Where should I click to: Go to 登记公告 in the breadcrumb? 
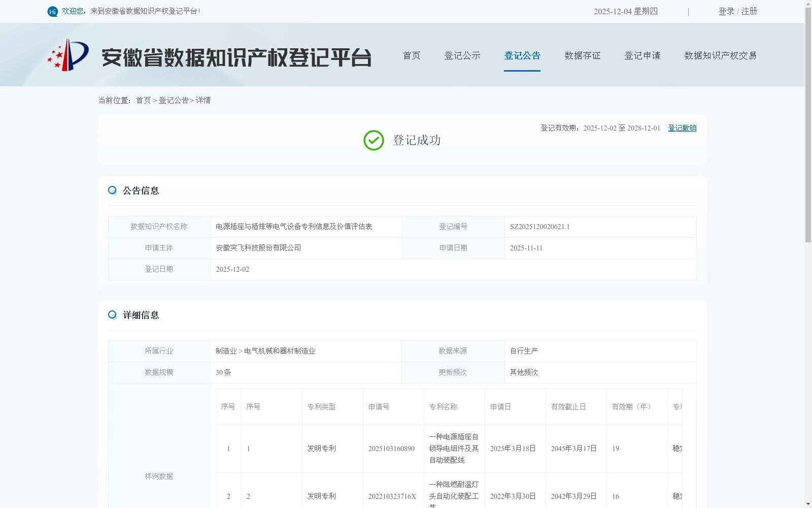click(174, 100)
